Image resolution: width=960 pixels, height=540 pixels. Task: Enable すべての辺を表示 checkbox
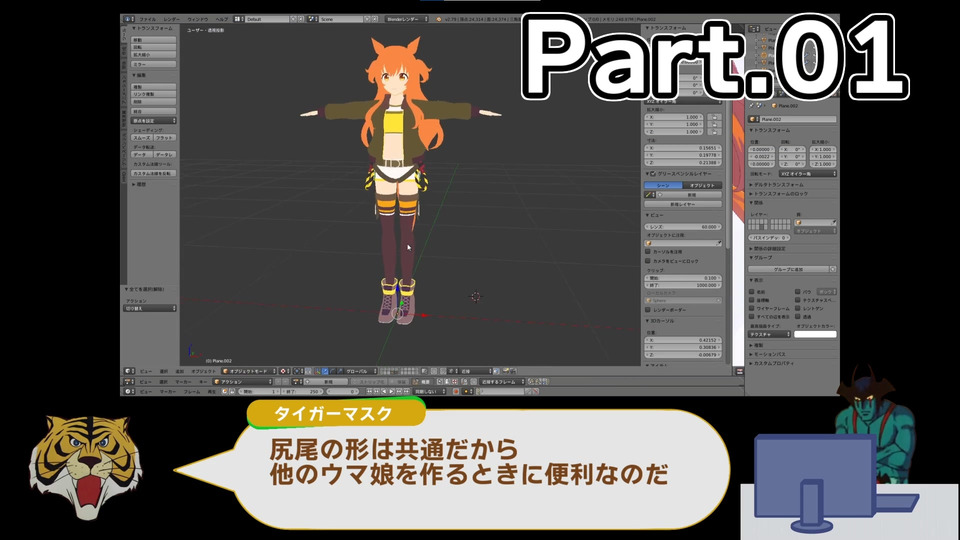coord(752,317)
